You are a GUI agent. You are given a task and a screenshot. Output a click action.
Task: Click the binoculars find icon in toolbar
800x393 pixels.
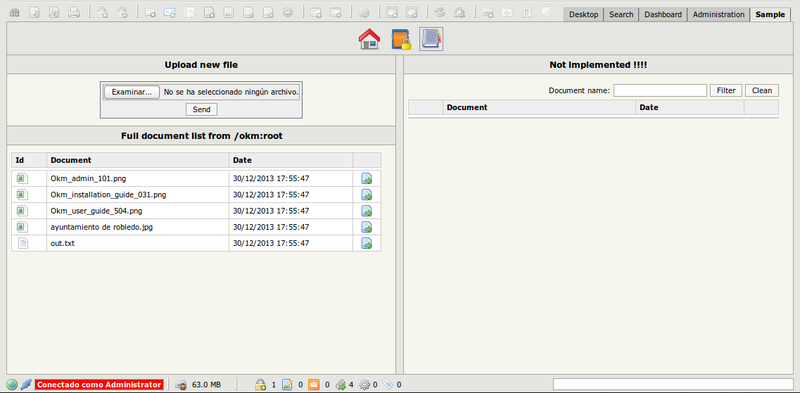click(x=15, y=13)
